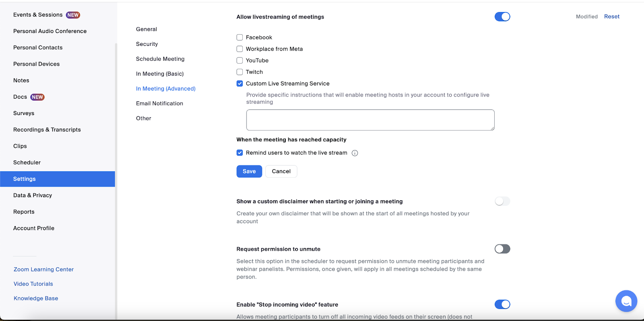Go to In Meeting (Basic) section
The image size is (644, 321).
pos(160,74)
